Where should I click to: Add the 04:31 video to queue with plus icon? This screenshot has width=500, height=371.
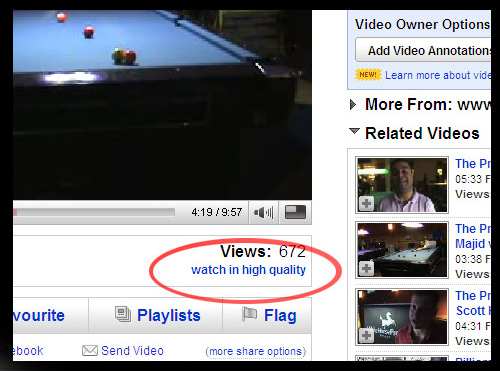point(366,335)
